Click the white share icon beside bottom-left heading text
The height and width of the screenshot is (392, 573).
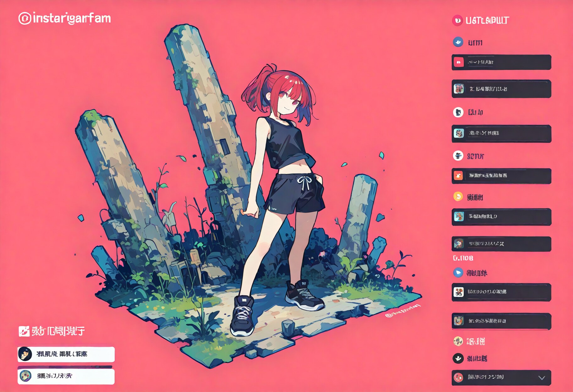(24, 331)
